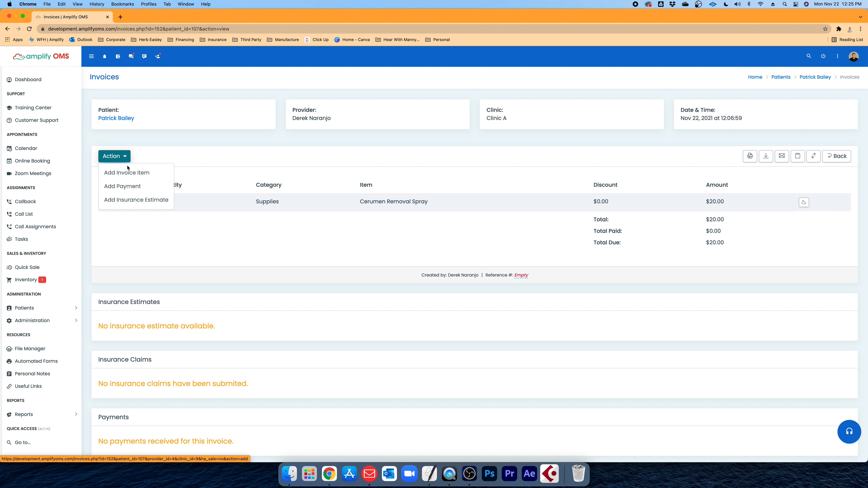Email the invoice using the envelope icon
Viewport: 868px width, 488px height.
click(x=782, y=156)
